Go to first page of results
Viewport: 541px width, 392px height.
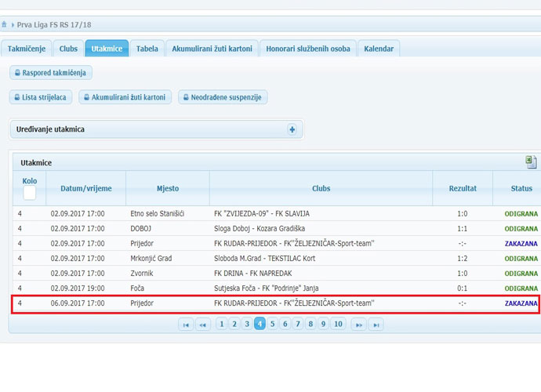pos(186,325)
